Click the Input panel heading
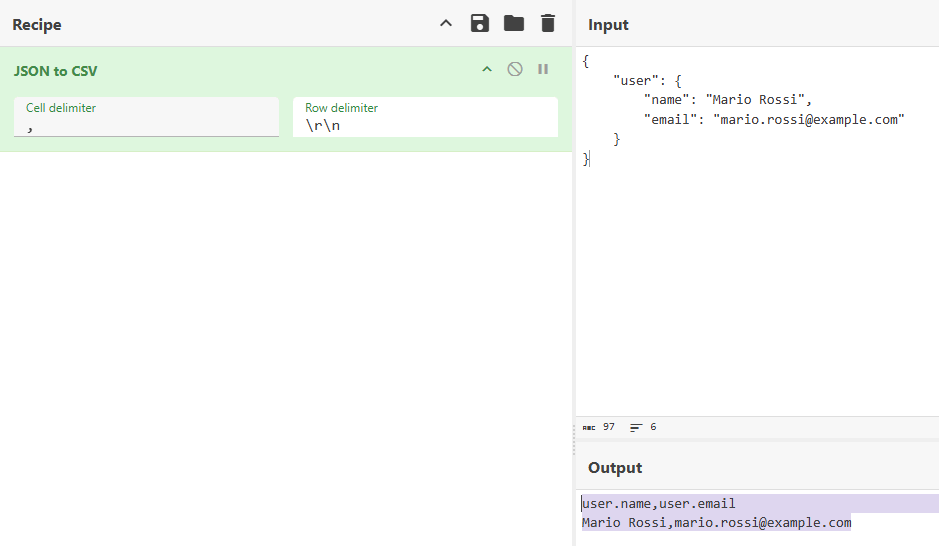The width and height of the screenshot is (939, 546). [x=608, y=25]
